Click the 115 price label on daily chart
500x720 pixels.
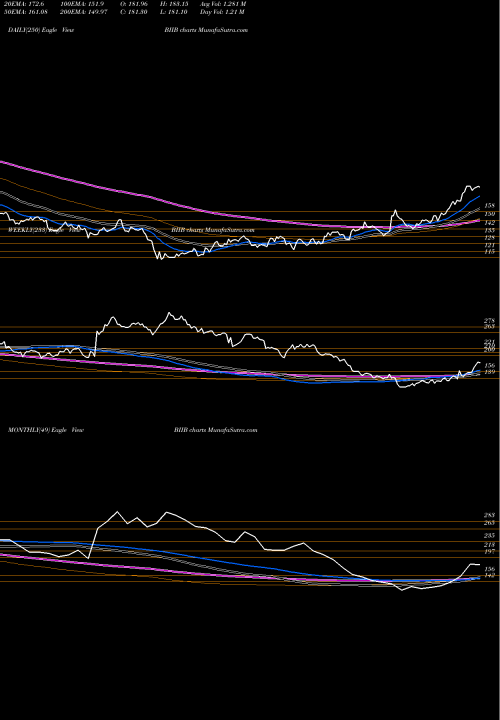[x=489, y=252]
